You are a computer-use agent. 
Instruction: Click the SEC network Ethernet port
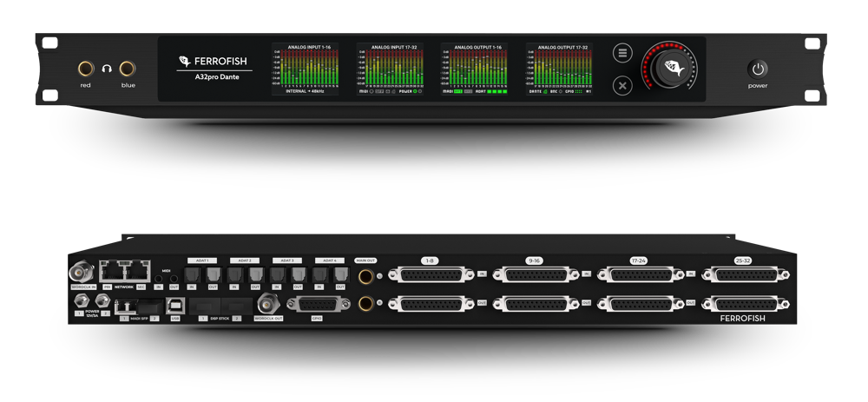138,271
